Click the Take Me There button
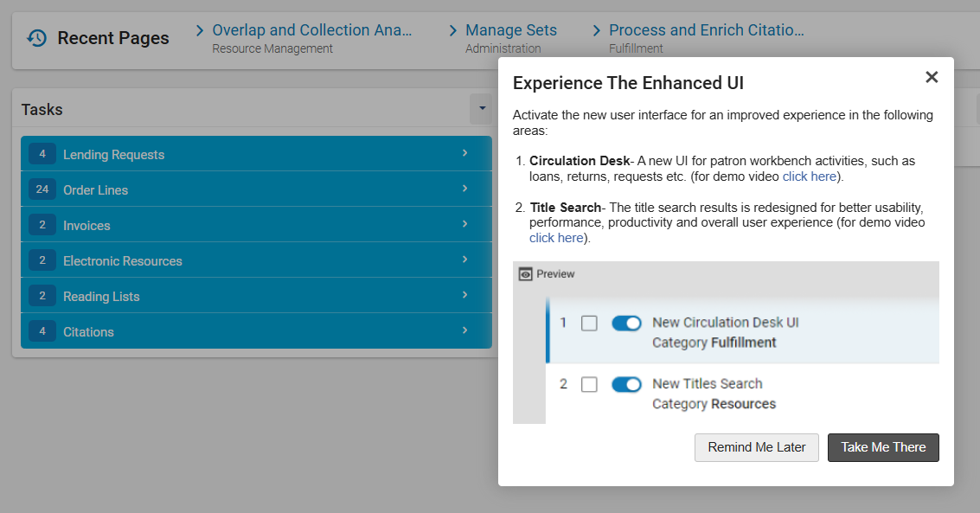 pyautogui.click(x=883, y=447)
